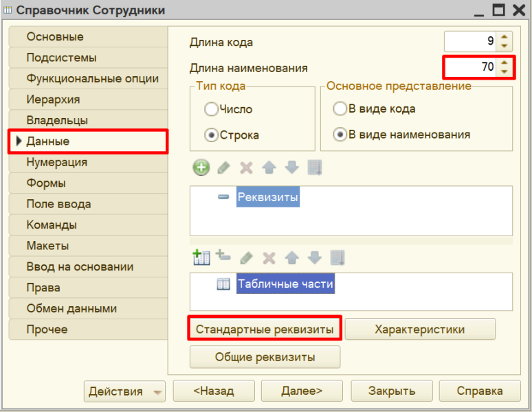532x412 pixels.
Task: Click the delete X above the Табличные части list
Action: [x=269, y=257]
